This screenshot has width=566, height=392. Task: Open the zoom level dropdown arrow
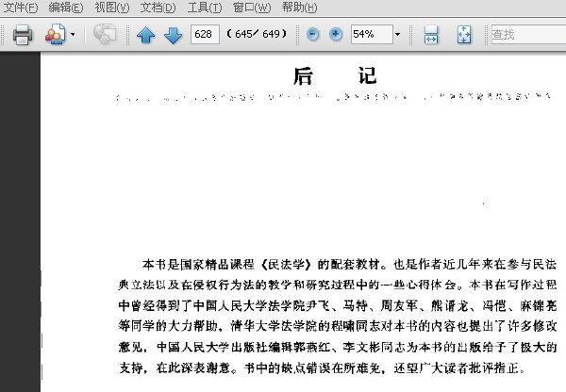pos(397,35)
